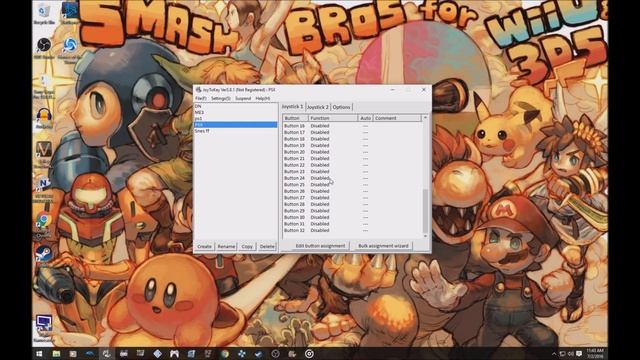The width and height of the screenshot is (640, 360).
Task: Click the Function column header
Action: click(x=333, y=118)
